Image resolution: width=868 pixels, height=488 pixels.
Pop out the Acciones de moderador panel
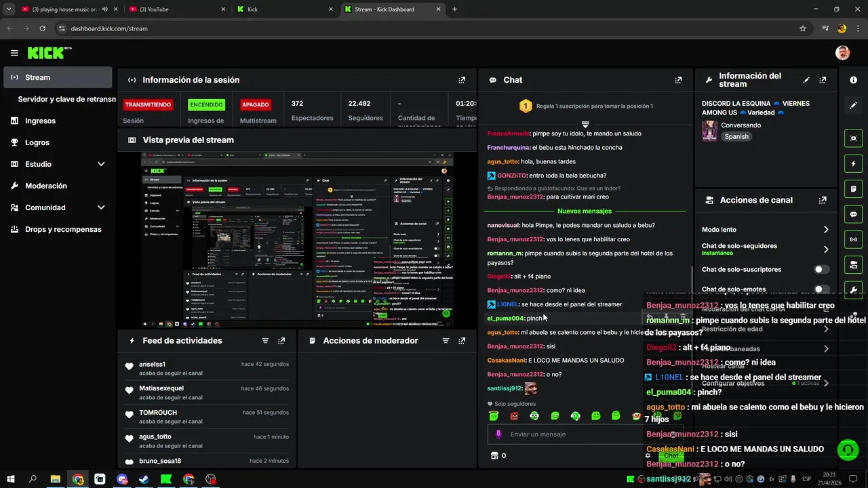[462, 341]
